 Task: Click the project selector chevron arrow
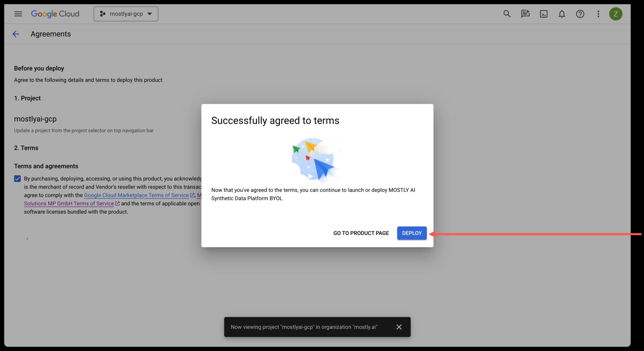[x=150, y=14]
